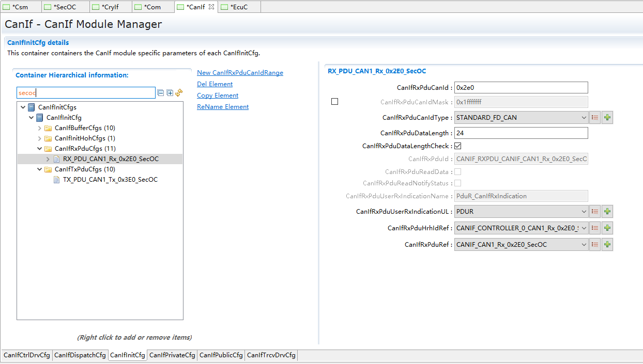Viewport: 643px width, 364px height.
Task: Select TX_PDU_CAN1_Tx_0x3E0_SecOC in tree
Action: coord(110,180)
